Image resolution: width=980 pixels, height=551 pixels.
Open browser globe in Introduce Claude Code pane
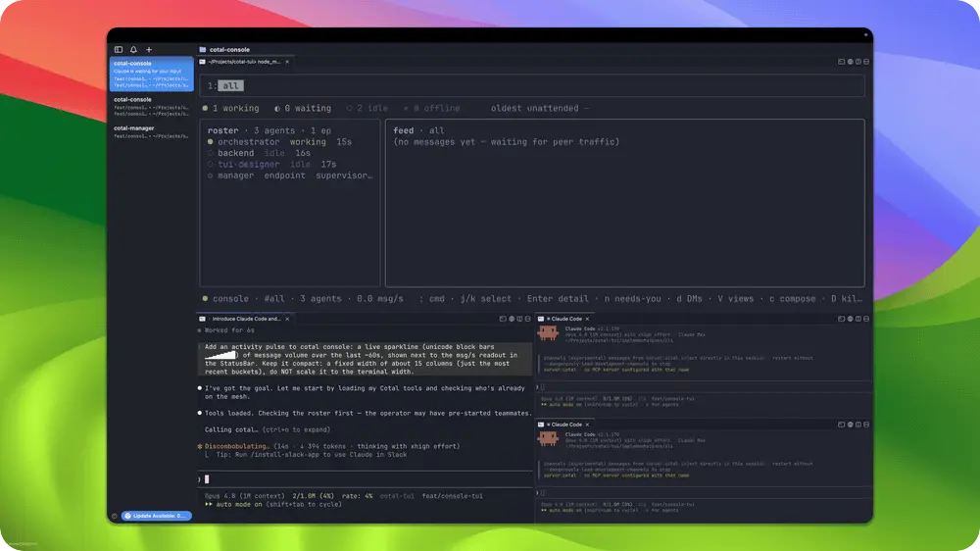(x=512, y=319)
